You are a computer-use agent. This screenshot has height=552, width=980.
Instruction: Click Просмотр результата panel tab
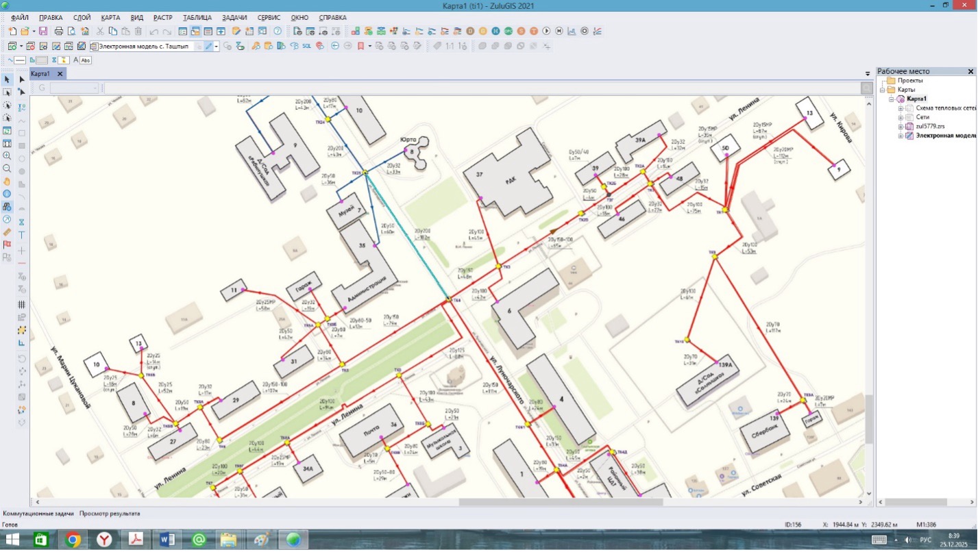(109, 513)
